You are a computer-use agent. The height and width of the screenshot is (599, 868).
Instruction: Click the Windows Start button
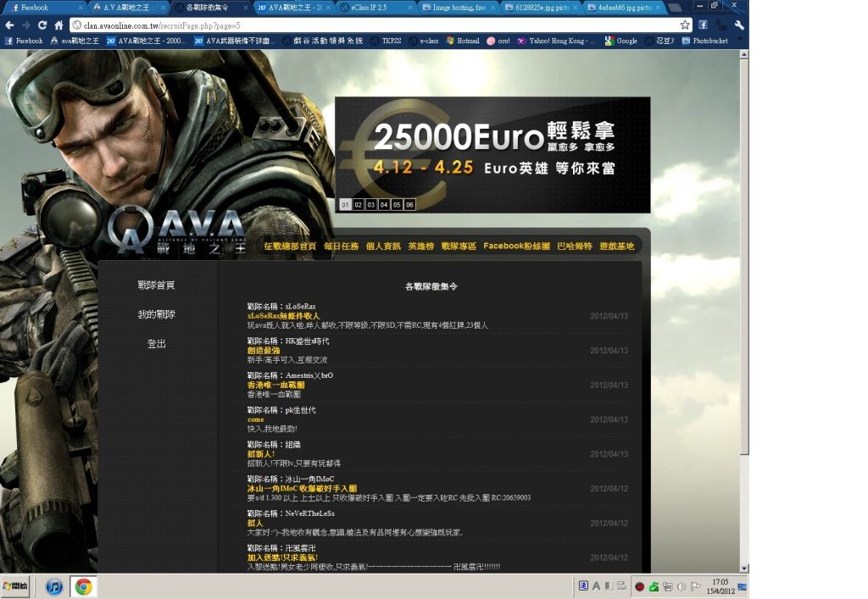pos(15,586)
